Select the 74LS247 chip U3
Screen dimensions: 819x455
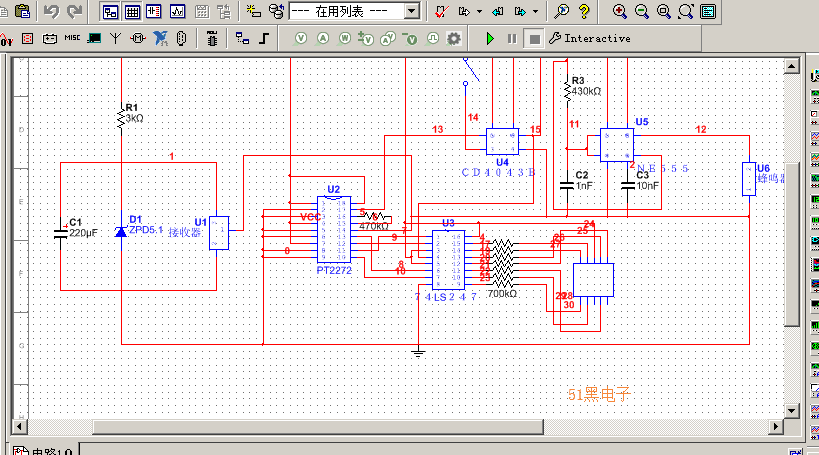click(448, 260)
